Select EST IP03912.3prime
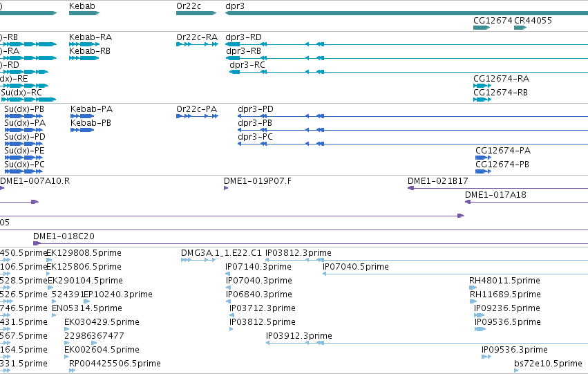The height and width of the screenshot is (374, 588). 427,344
